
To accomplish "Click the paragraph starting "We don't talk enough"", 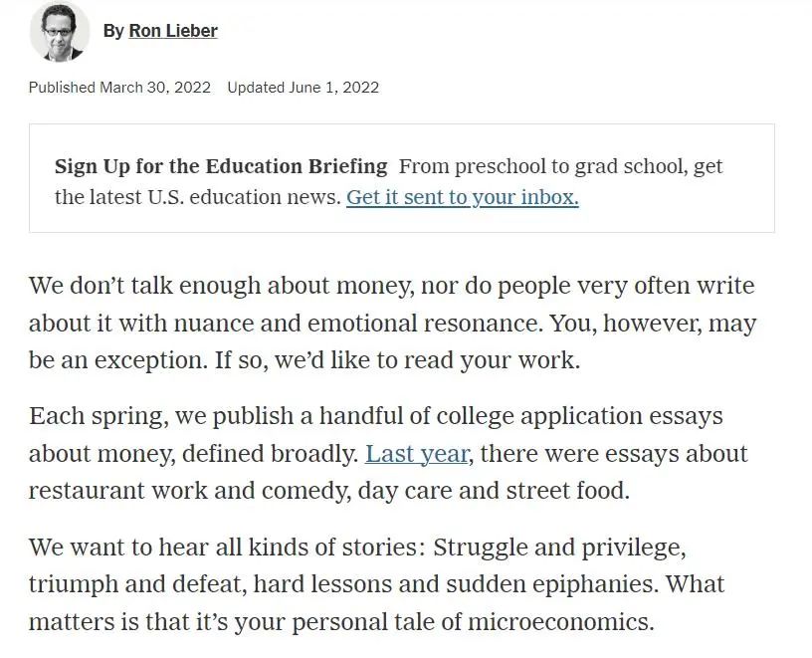I will click(x=391, y=324).
